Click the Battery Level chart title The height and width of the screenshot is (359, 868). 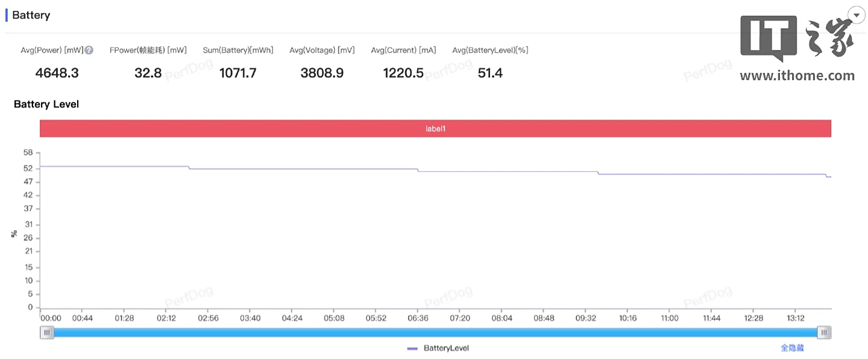[x=46, y=104]
